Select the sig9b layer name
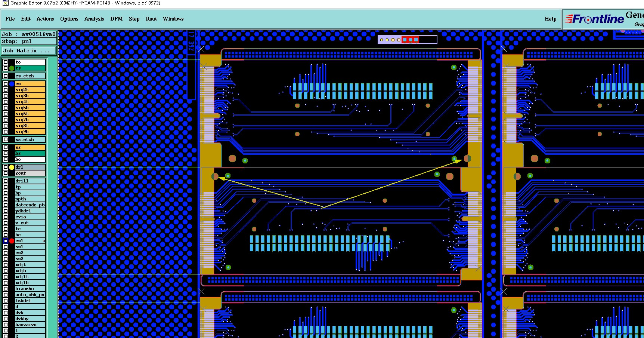The height and width of the screenshot is (338, 644). pyautogui.click(x=30, y=132)
